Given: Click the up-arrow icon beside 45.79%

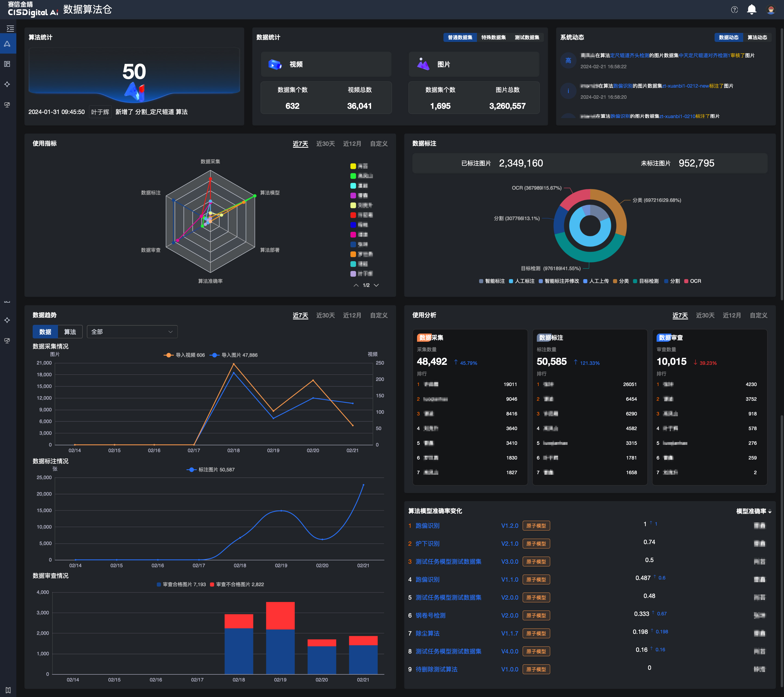Looking at the screenshot, I should 456,362.
